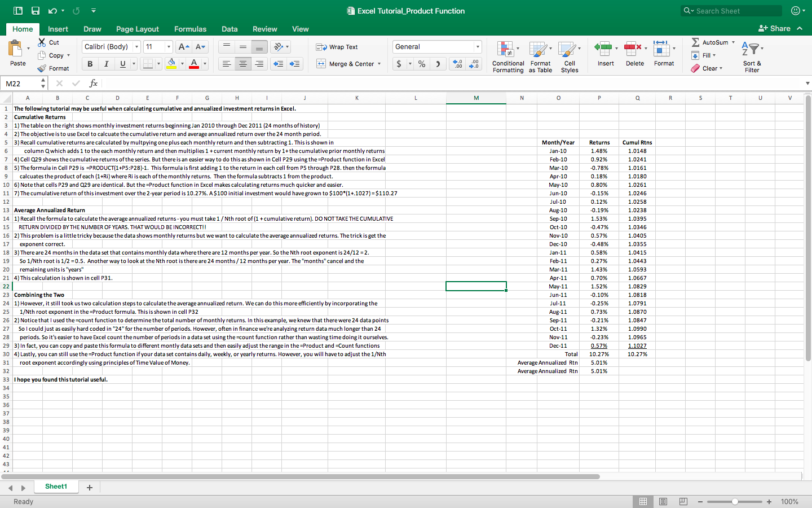The height and width of the screenshot is (508, 812).
Task: Select the Cell Styles icon
Action: tap(570, 56)
